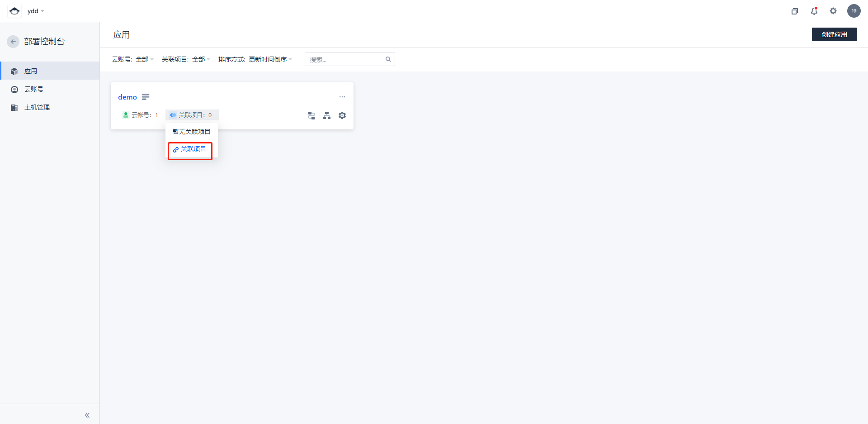Click the search magnifier icon
This screenshot has height=424, width=868.
click(388, 59)
